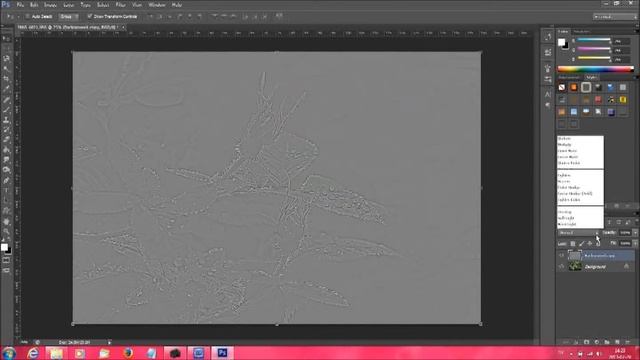Screen dimensions: 640x360
Task: Switch to the Swatches tab
Action: [x=581, y=31]
